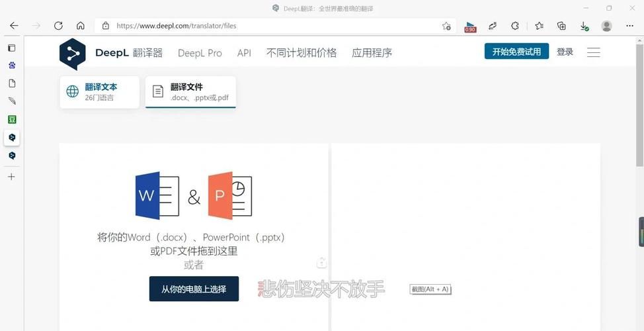Viewport: 644px width, 331px height.
Task: Click the globe icon in 翻译文本
Action: pyautogui.click(x=72, y=91)
